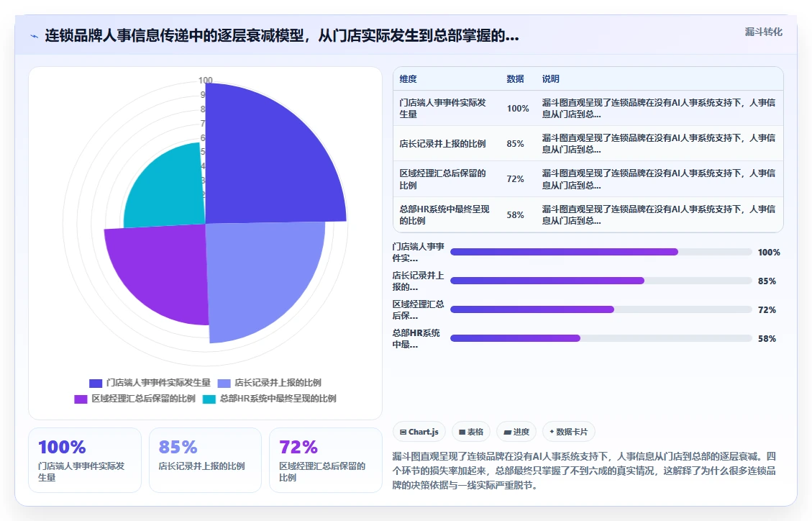Click the 58% value beside the progress bar
This screenshot has height=521, width=812.
click(767, 339)
